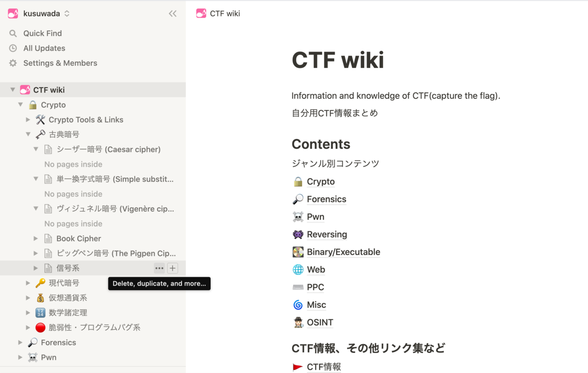Add a page inside 信号系 with plus button
Viewport: 588px width, 373px height.
pyautogui.click(x=172, y=268)
